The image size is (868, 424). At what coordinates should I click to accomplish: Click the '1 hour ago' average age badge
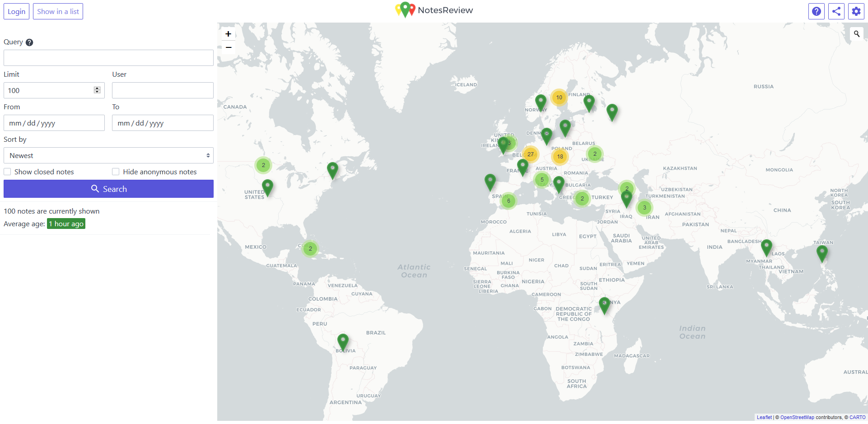pyautogui.click(x=66, y=224)
